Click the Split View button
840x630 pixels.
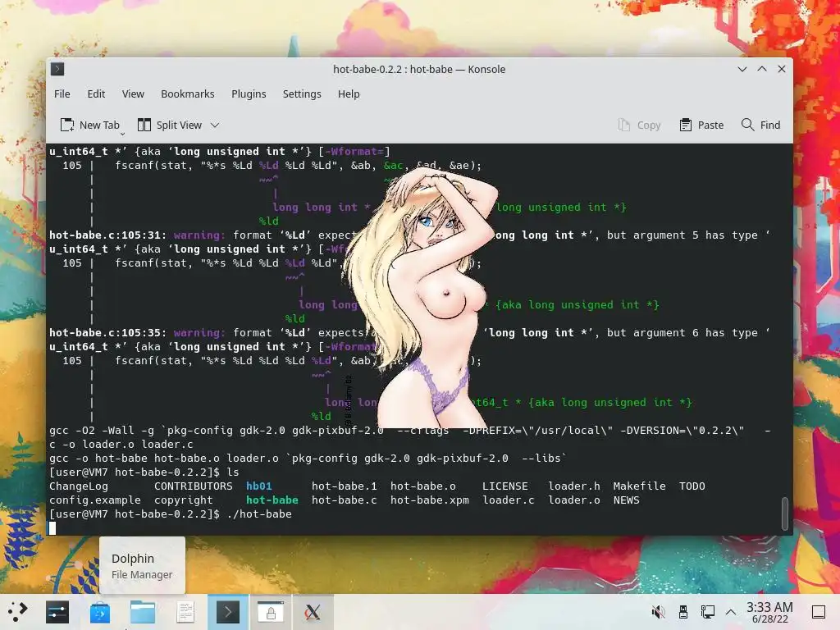pos(170,125)
